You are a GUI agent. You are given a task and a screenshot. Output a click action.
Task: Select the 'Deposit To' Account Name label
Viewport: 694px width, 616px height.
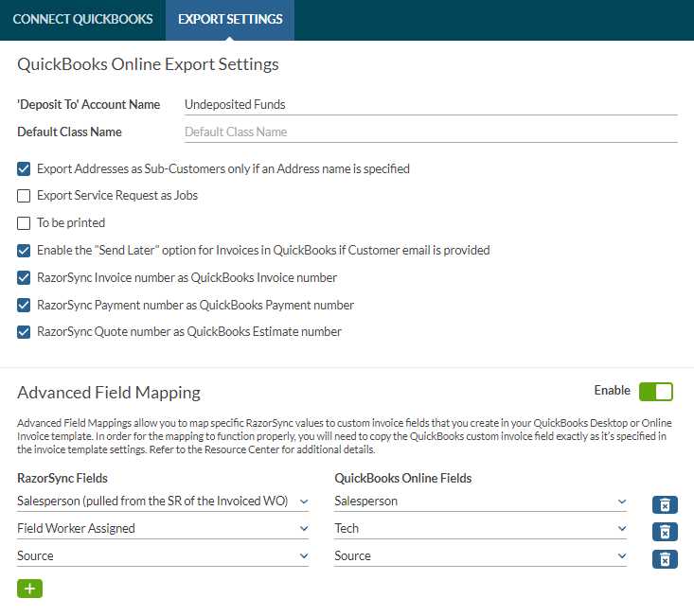point(88,104)
